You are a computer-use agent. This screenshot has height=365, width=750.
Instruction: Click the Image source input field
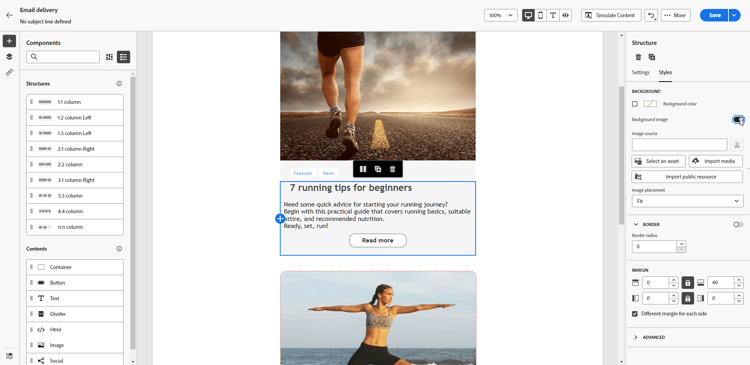pyautogui.click(x=680, y=144)
